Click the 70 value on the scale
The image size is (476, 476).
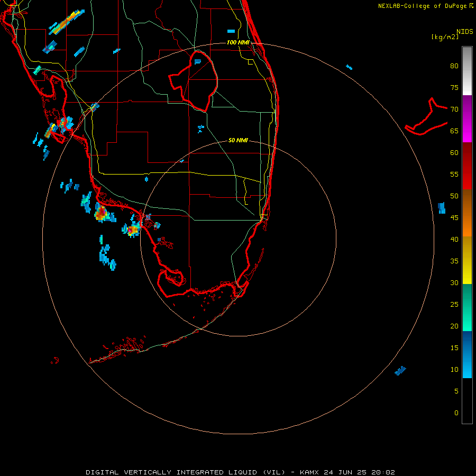point(454,109)
